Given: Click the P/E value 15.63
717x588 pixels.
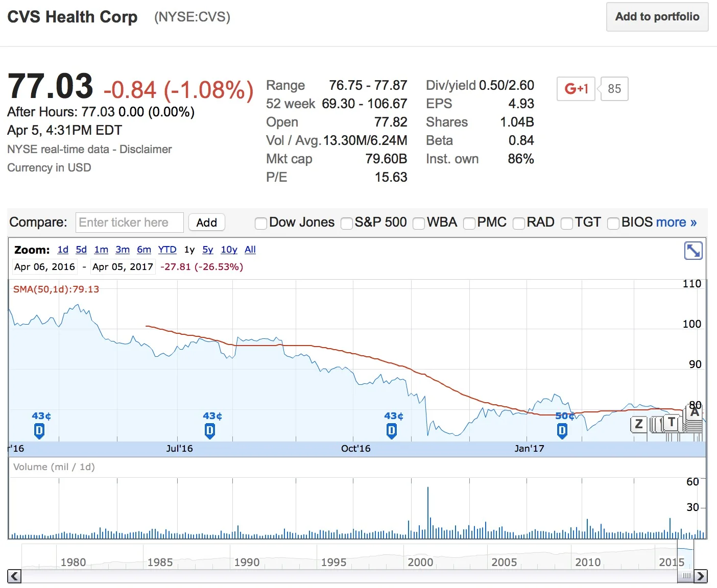Looking at the screenshot, I should (x=391, y=177).
